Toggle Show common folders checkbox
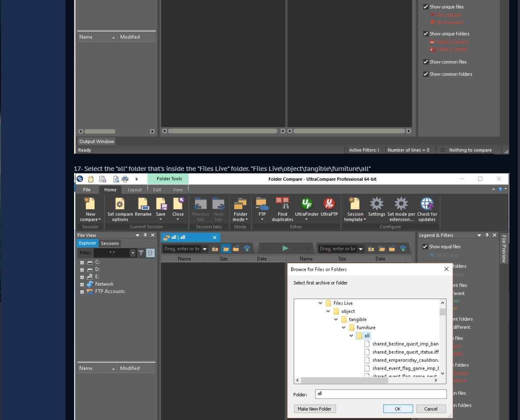520x420 pixels. (426, 74)
